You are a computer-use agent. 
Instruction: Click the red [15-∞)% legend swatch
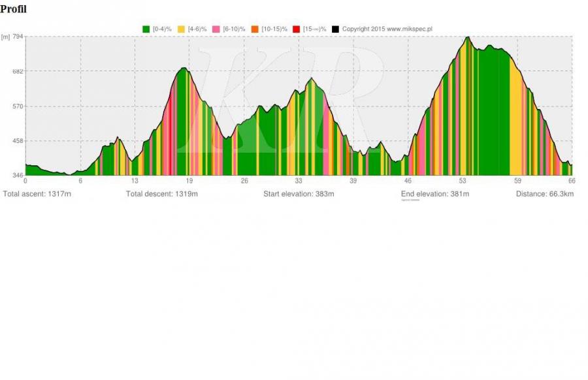point(297,29)
